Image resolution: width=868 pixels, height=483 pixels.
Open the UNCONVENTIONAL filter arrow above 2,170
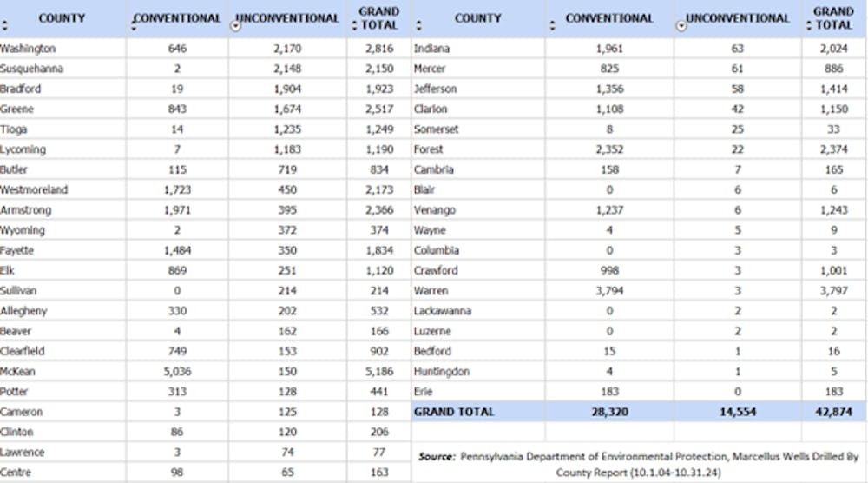point(235,26)
